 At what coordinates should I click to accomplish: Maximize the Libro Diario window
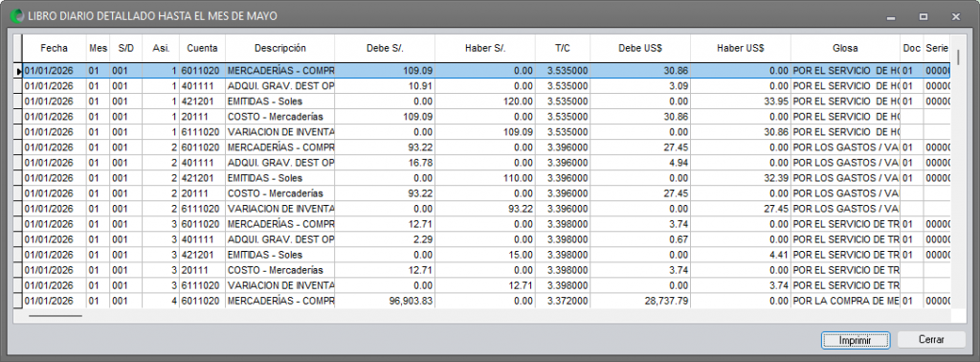click(x=924, y=17)
